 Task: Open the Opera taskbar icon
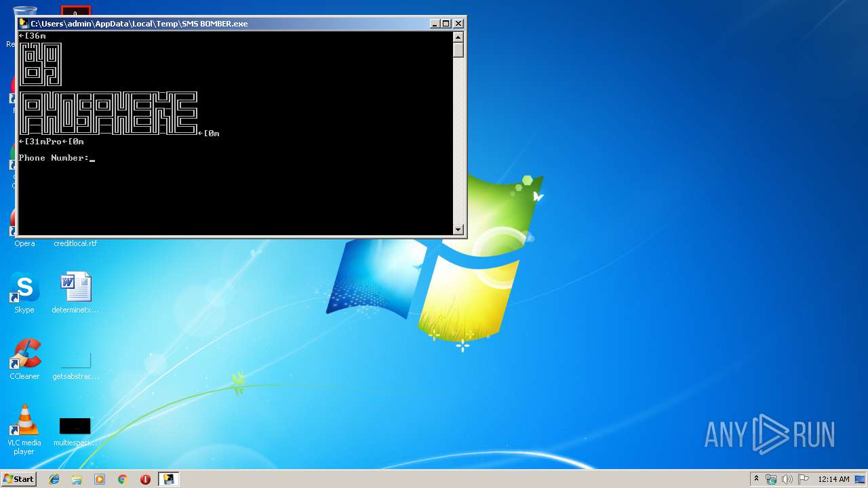(145, 479)
